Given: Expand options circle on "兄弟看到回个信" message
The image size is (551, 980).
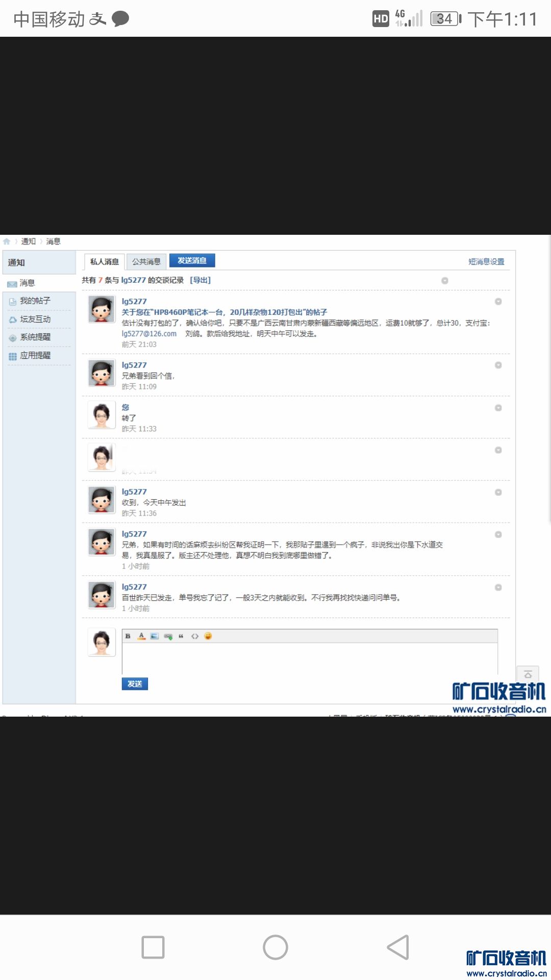Looking at the screenshot, I should 498,365.
